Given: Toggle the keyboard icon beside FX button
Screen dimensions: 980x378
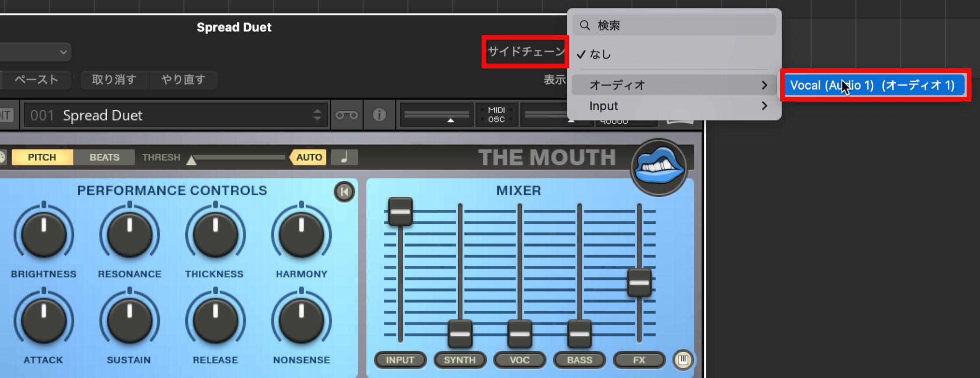Looking at the screenshot, I should [683, 360].
